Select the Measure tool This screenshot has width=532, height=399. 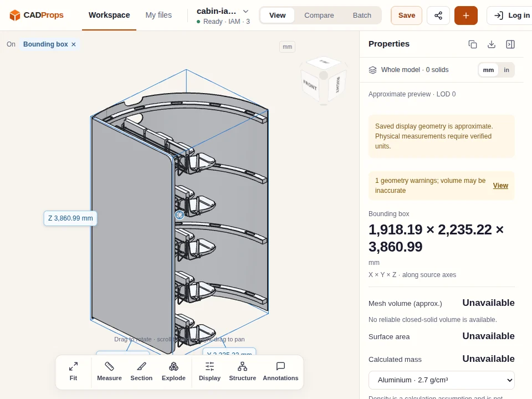coord(109,371)
